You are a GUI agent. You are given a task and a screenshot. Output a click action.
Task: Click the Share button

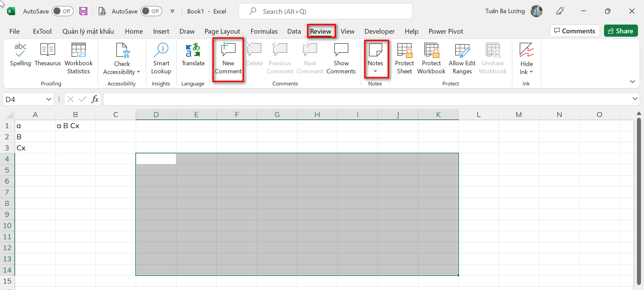point(620,31)
